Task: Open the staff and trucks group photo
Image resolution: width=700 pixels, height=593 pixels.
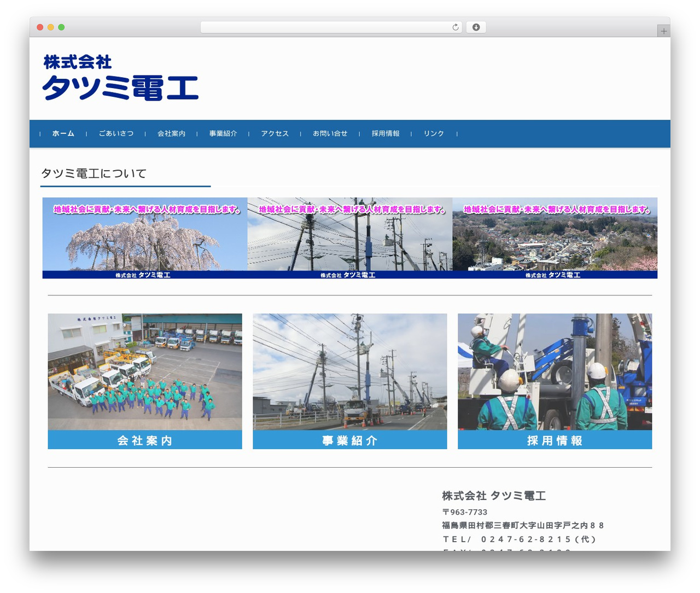Action: click(145, 372)
